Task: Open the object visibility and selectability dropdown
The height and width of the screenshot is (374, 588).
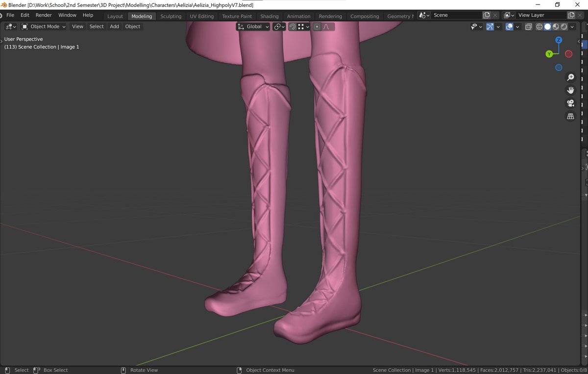Action: [x=476, y=26]
